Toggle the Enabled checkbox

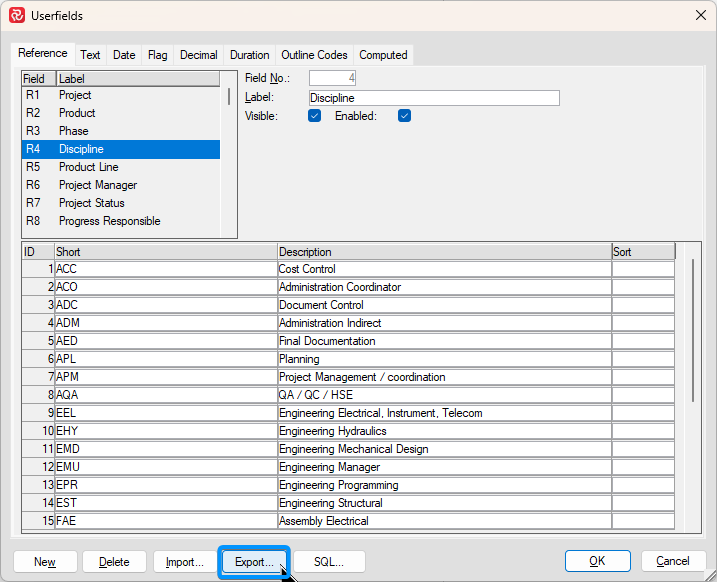pyautogui.click(x=404, y=116)
